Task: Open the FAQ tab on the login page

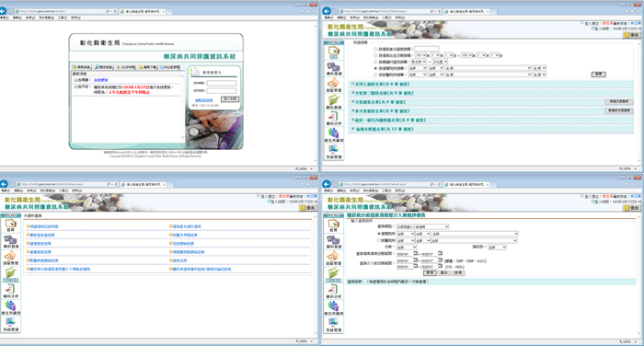Action: coord(169,67)
